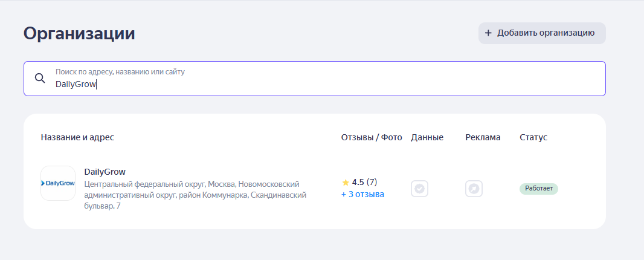The image size is (644, 260).
Task: Open the DailyGrow logo thumbnail
Action: (x=58, y=183)
